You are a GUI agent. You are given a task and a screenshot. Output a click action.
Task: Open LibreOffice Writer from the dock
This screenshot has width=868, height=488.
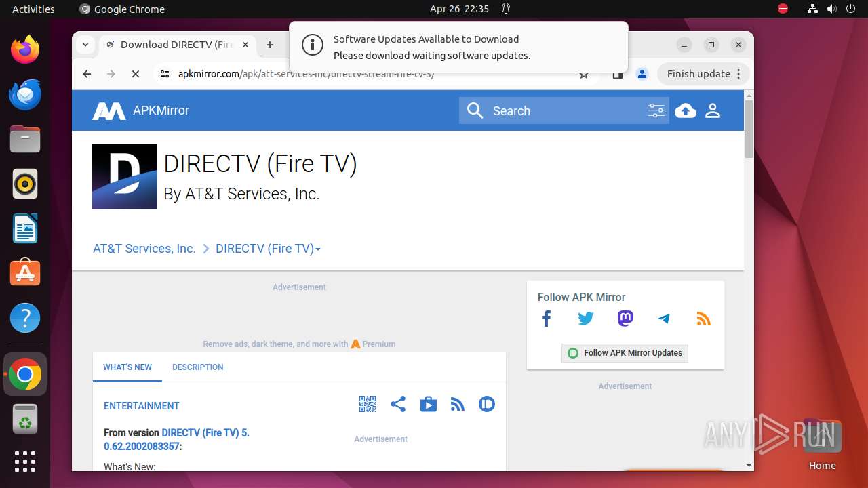pos(25,228)
